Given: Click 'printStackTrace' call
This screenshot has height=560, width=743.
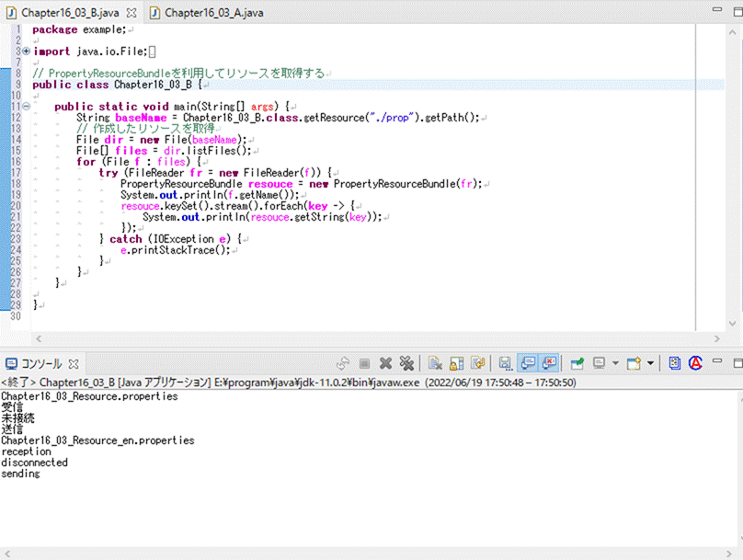Looking at the screenshot, I should [x=175, y=250].
